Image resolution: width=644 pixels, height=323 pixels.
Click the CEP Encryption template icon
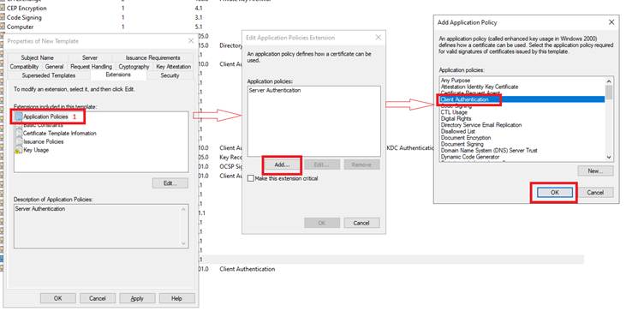3,8
